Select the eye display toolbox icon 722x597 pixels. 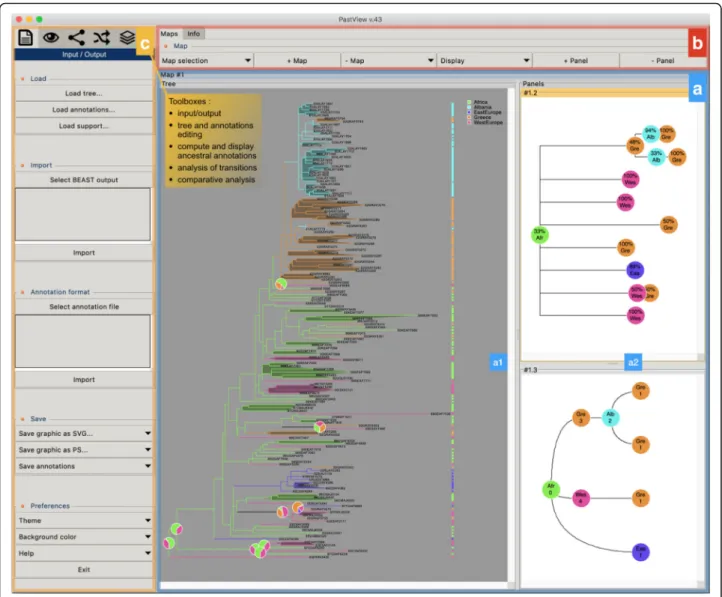[51, 37]
